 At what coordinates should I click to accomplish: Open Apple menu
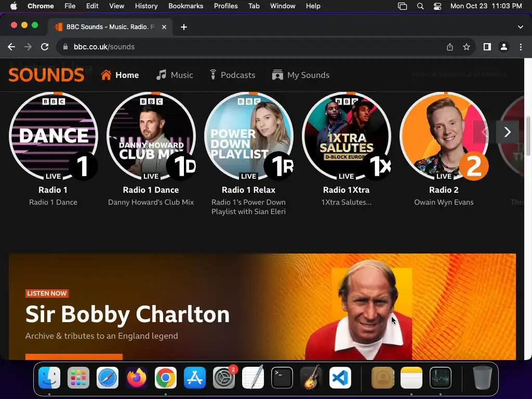tap(14, 6)
